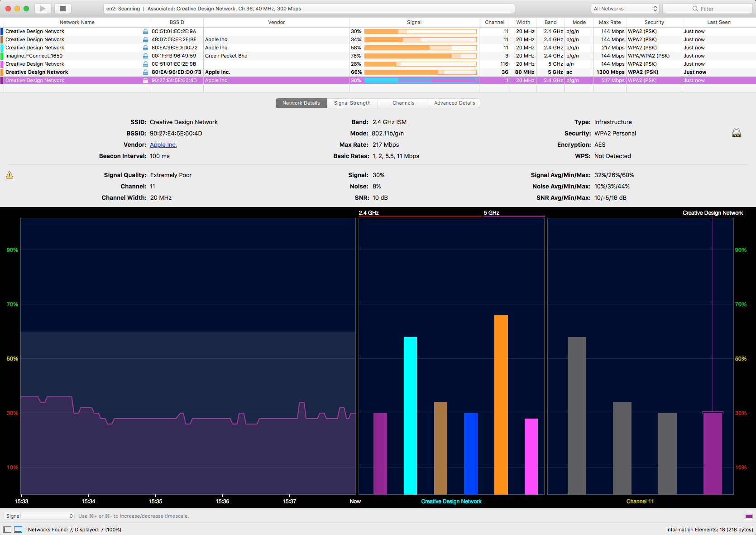756x535 pixels.
Task: Click the a/n mode cell
Action: pyautogui.click(x=570, y=64)
